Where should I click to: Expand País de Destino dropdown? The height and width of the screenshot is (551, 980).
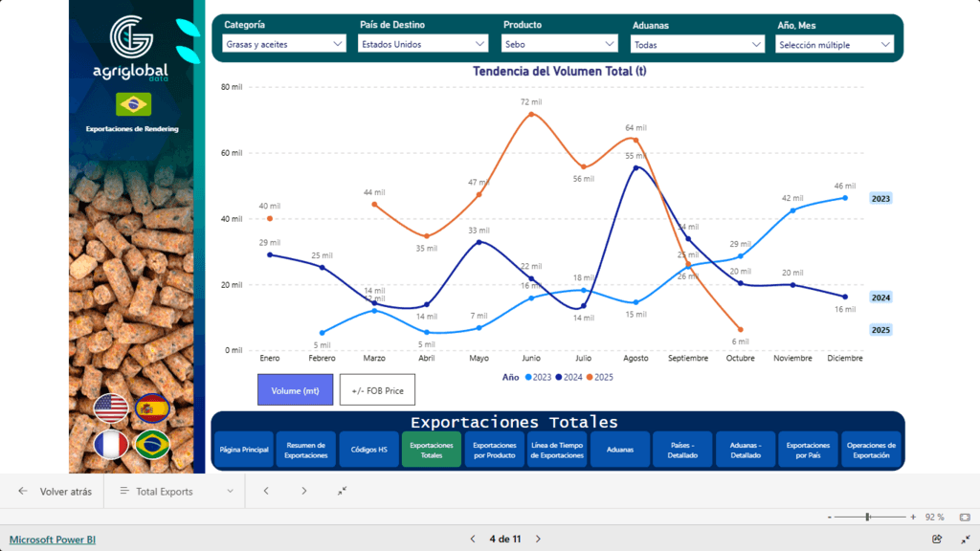423,44
